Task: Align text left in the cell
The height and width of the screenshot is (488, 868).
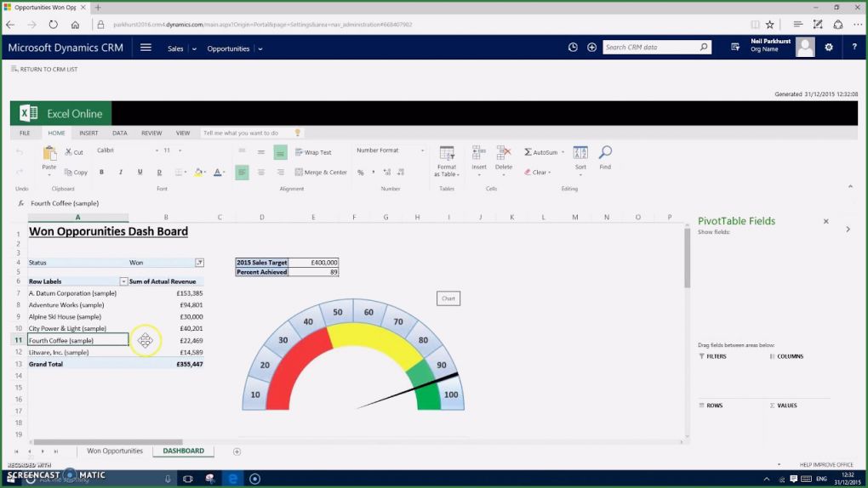Action: tap(242, 172)
